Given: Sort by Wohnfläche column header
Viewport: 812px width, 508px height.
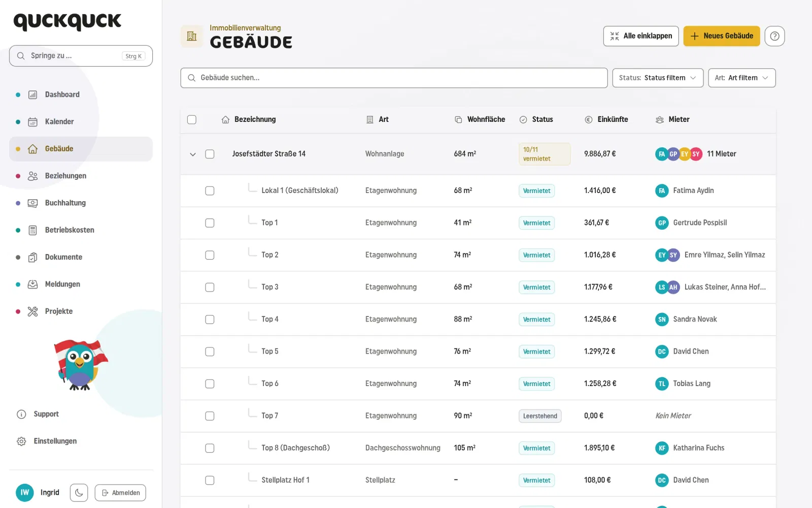Looking at the screenshot, I should pos(480,120).
